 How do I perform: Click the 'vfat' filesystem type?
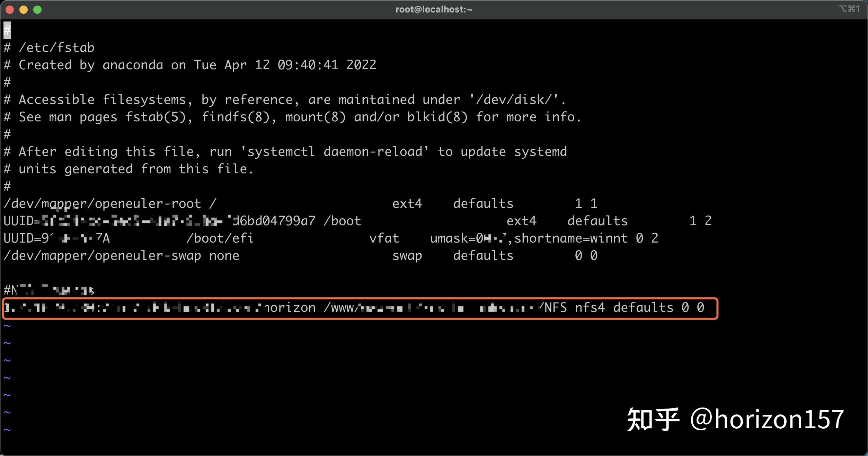(x=384, y=238)
